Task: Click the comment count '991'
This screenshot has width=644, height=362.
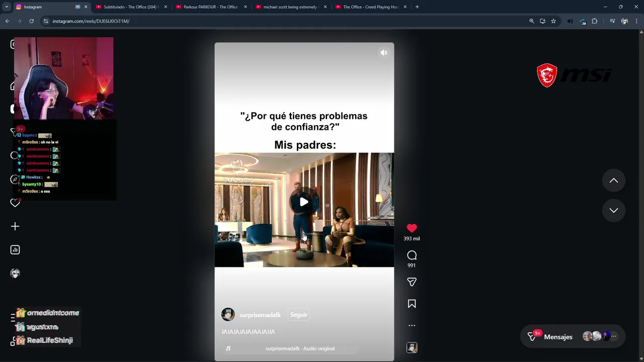Action: (x=412, y=265)
